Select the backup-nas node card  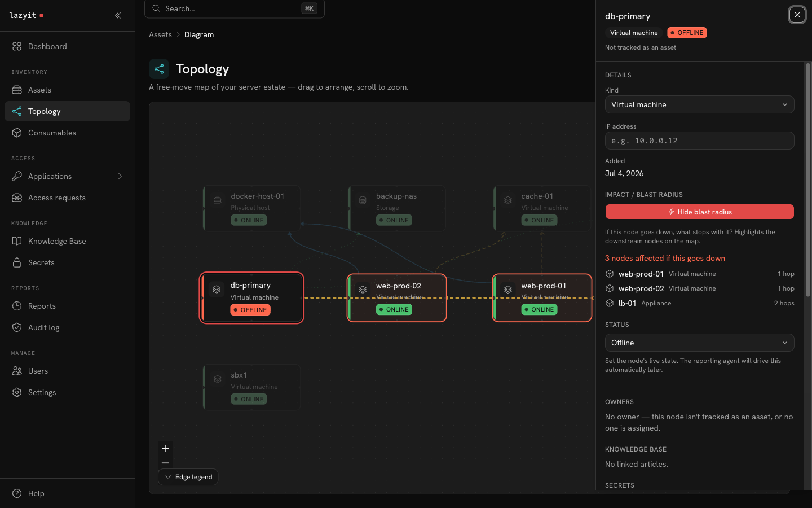pos(397,208)
